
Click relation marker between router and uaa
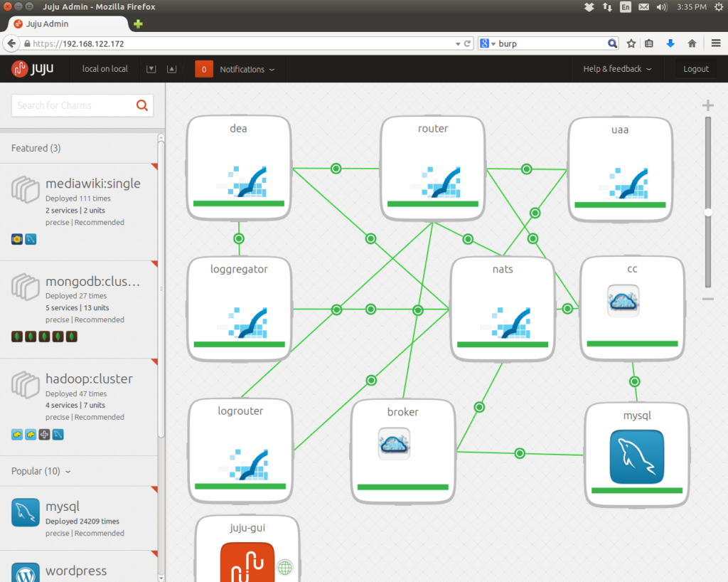(x=527, y=169)
